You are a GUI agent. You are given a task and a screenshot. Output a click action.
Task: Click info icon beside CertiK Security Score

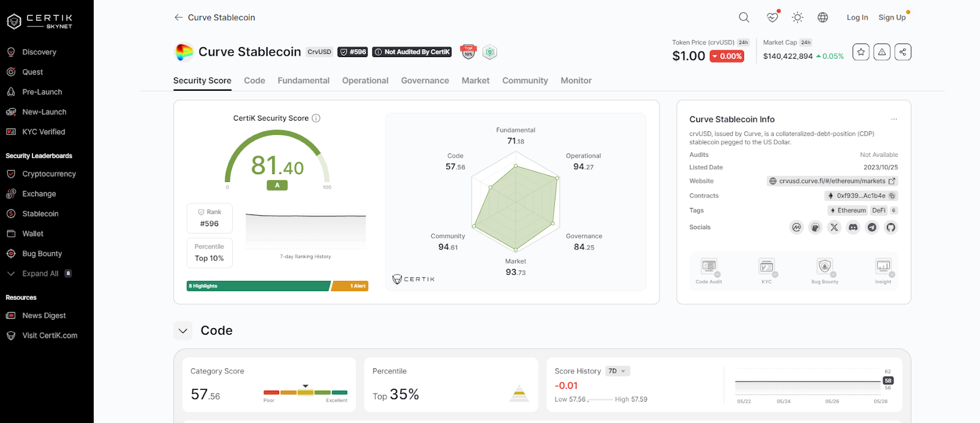[x=316, y=118]
